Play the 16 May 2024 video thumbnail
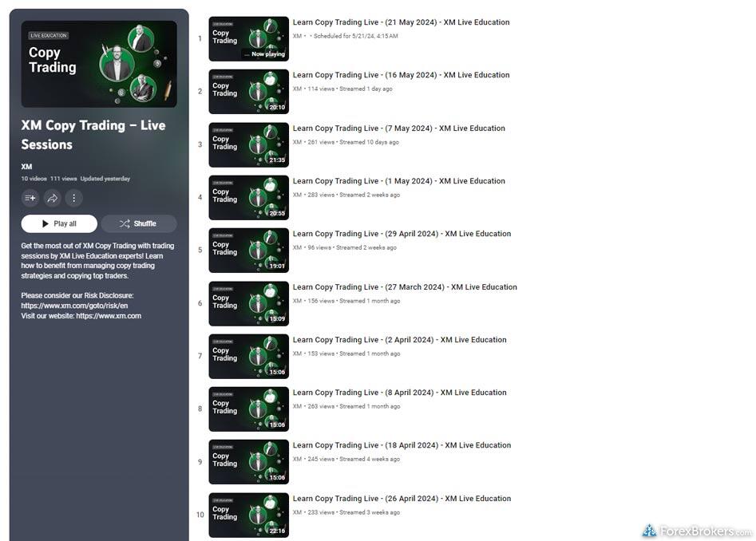756x541 pixels. point(248,92)
